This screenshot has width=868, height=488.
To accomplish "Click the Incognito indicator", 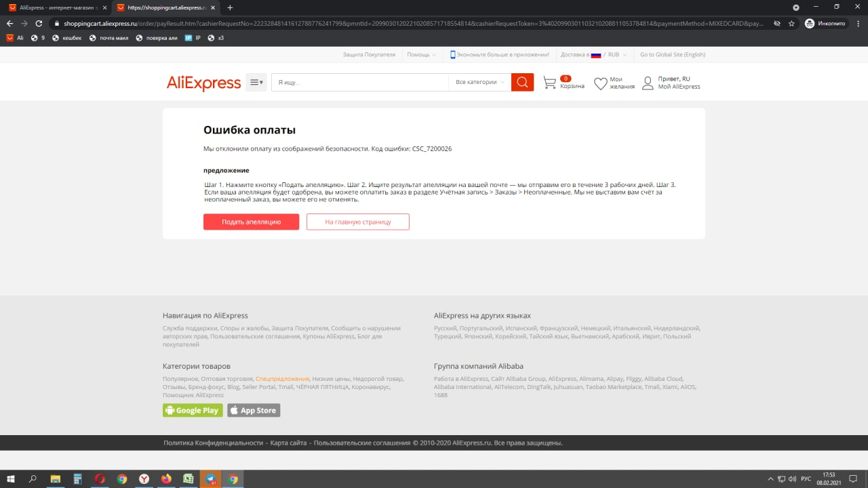I will (826, 23).
